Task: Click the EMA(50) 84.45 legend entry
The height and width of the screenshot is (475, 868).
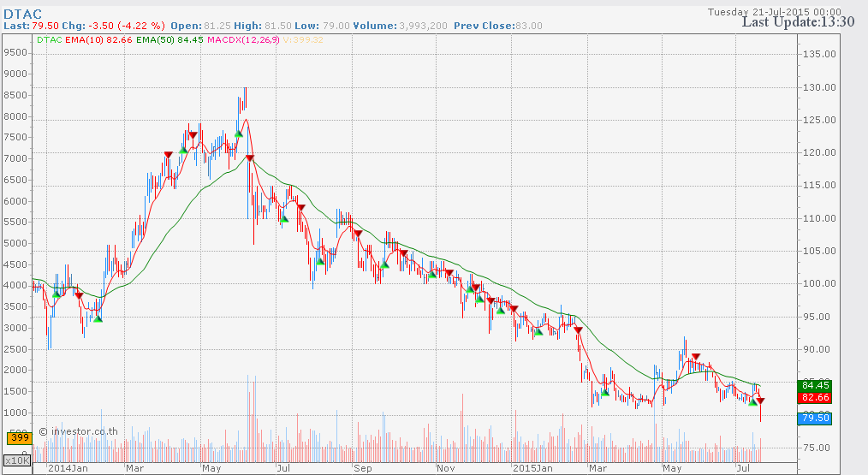Action: pos(169,40)
